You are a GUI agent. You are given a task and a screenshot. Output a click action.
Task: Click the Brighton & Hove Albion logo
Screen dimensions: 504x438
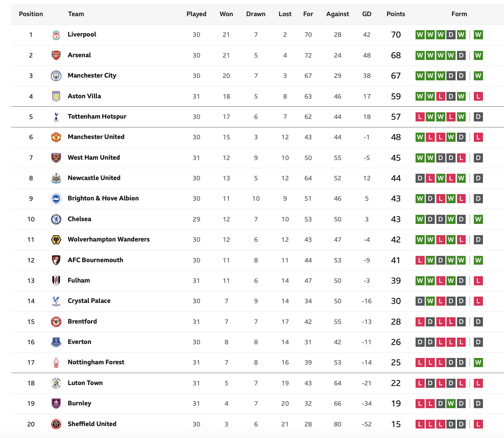[x=56, y=199]
